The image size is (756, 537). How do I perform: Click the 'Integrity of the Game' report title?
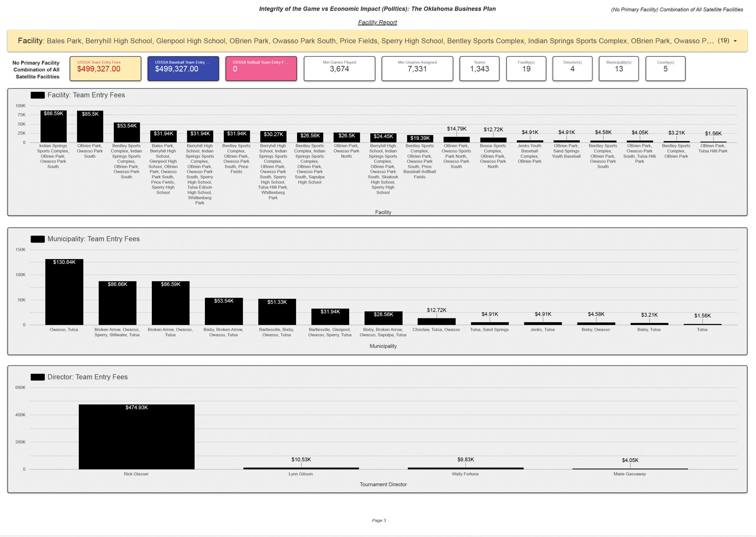(377, 9)
